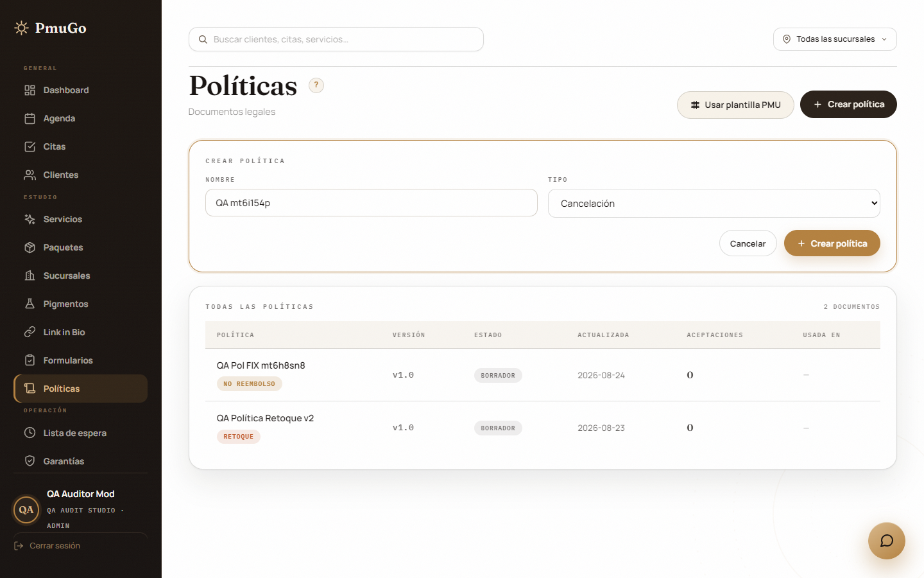The image size is (924, 578).
Task: Click the Cerrar sesión link
Action: tap(47, 546)
